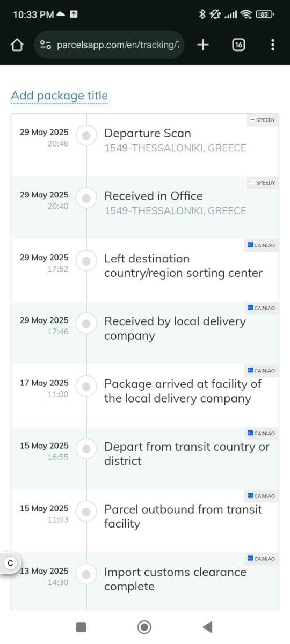Tap CAINIAO badge on Left destination sorting center
This screenshot has width=290, height=644.
(262, 245)
